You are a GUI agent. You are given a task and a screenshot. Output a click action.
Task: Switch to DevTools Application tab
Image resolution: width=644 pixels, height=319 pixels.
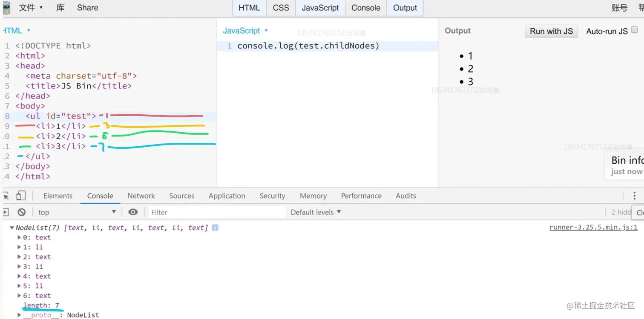click(227, 196)
